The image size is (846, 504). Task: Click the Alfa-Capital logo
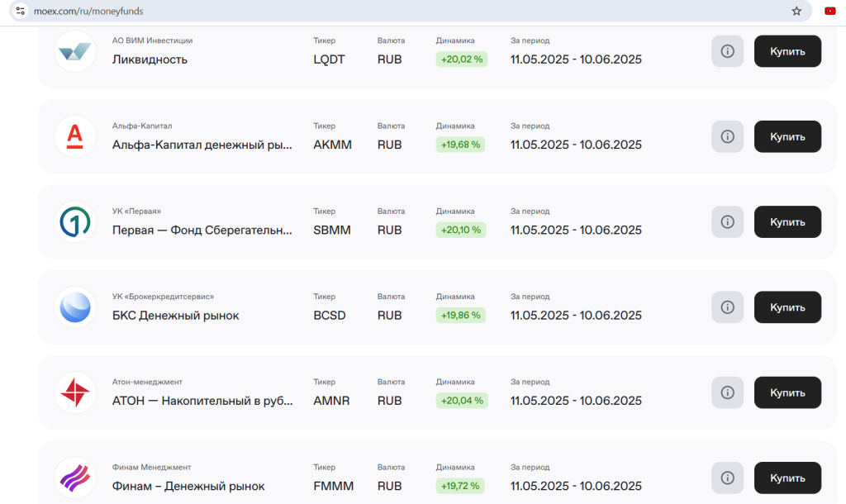click(x=75, y=136)
